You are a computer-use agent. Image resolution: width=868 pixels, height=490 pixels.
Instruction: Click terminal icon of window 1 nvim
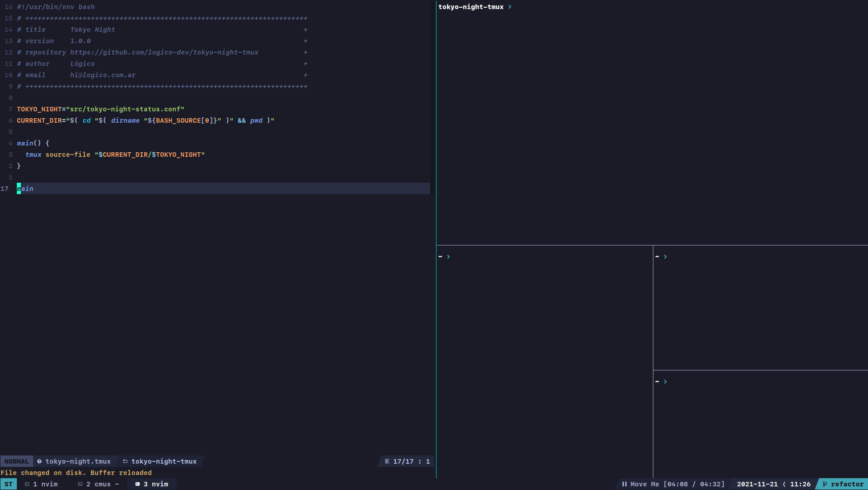[27, 484]
